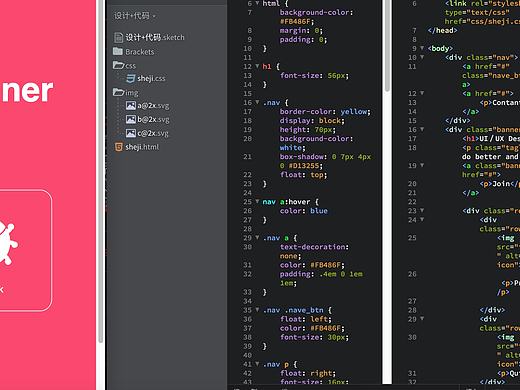Click 'color: blue' on line 26

coord(304,211)
